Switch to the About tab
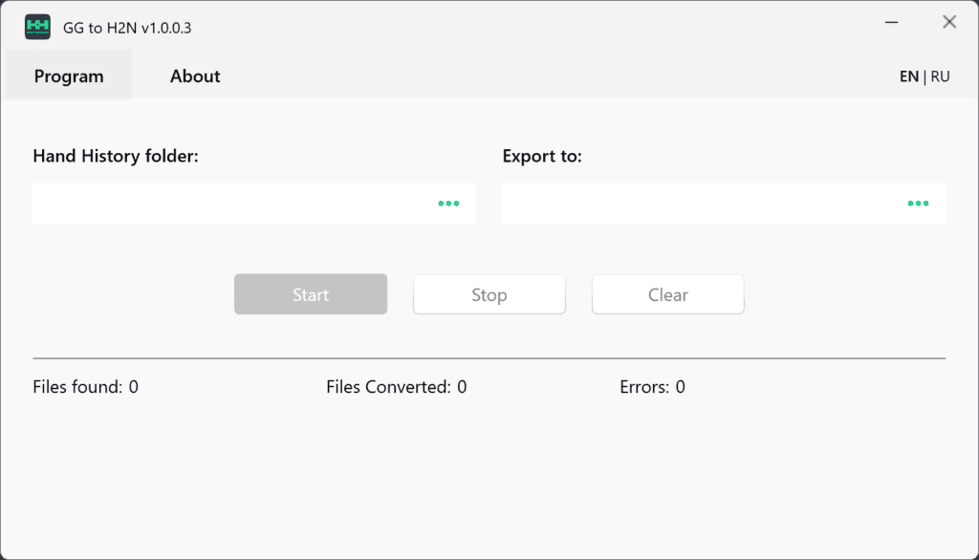This screenshot has width=979, height=560. tap(194, 75)
